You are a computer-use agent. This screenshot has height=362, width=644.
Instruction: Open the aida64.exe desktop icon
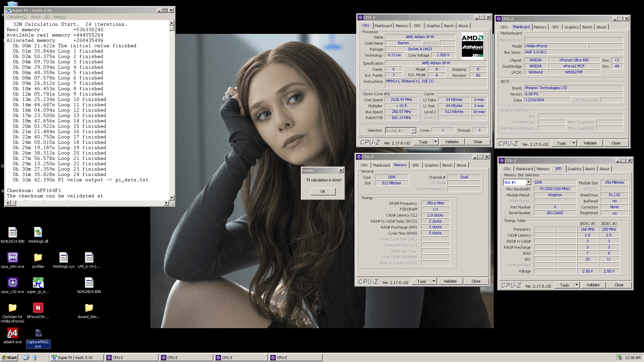12,333
